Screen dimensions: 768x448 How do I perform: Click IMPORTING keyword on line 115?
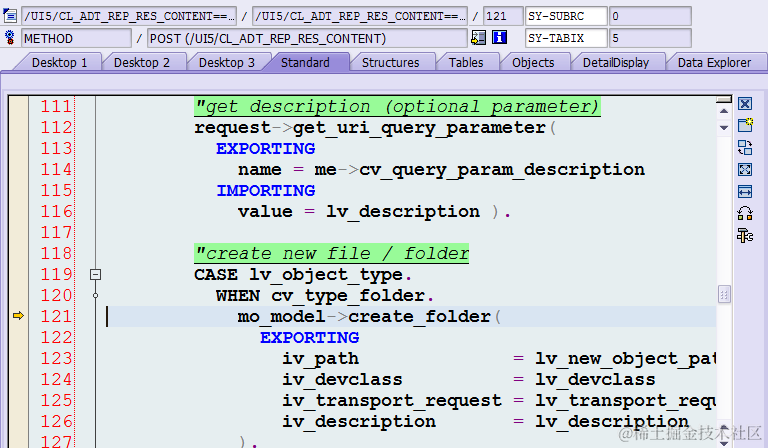[x=265, y=190]
